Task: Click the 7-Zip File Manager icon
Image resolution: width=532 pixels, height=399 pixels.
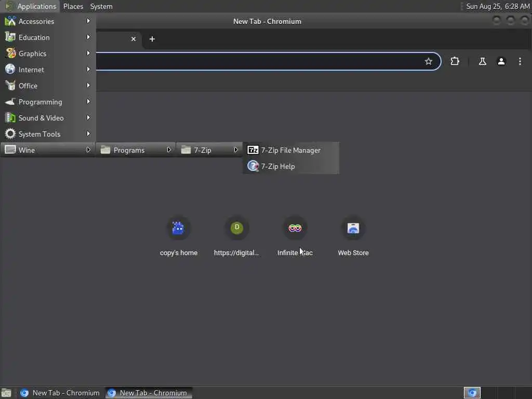Action: pyautogui.click(x=253, y=150)
